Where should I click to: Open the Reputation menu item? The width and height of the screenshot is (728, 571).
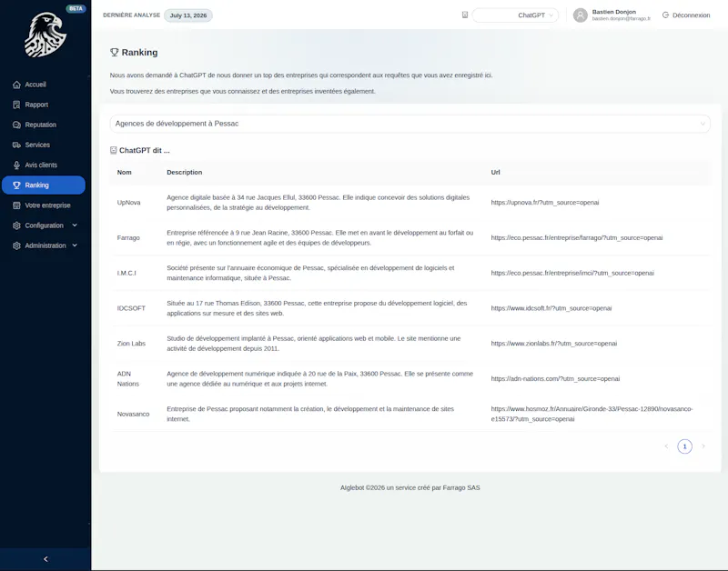point(44,125)
